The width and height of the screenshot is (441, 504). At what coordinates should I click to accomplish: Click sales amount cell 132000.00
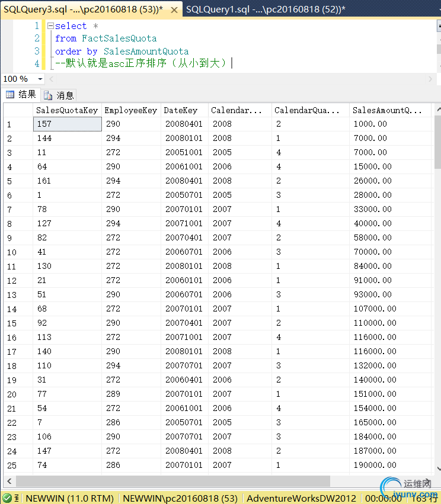coord(390,365)
